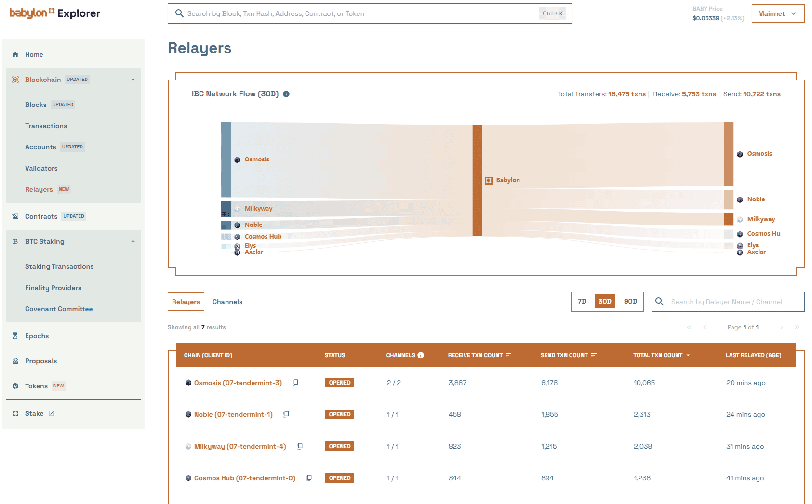Select the 30D time range
Viewport: 812px width, 504px height.
pyautogui.click(x=605, y=302)
